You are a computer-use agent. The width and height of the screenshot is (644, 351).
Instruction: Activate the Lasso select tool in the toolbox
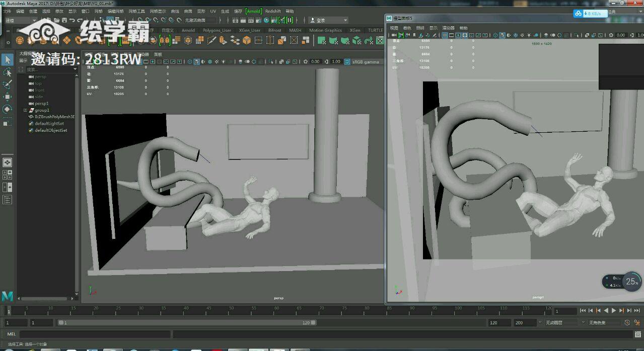coord(7,72)
